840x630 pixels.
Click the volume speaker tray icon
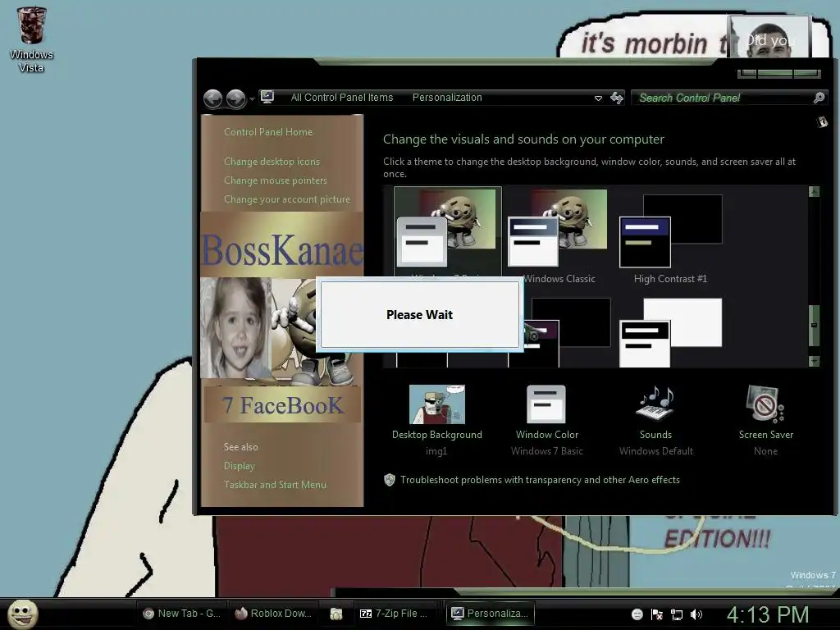point(696,614)
